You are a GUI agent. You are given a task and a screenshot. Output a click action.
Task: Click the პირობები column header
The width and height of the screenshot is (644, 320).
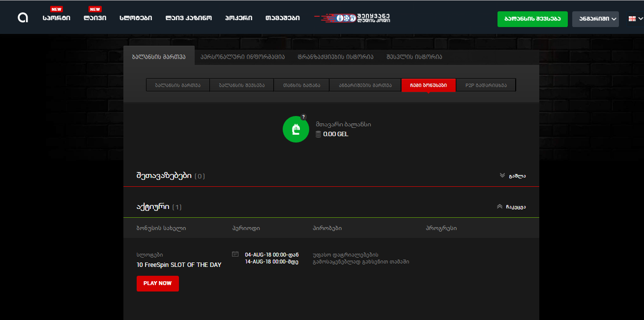(327, 229)
